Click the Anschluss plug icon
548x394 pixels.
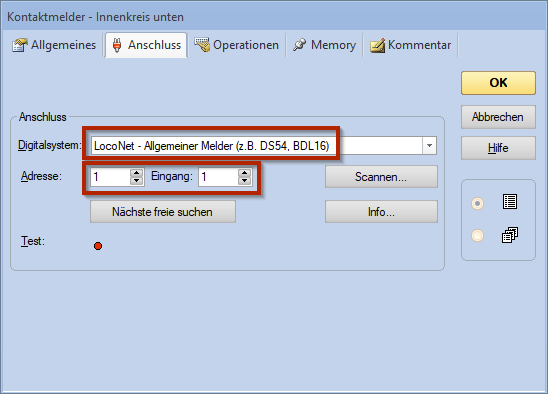tap(117, 45)
